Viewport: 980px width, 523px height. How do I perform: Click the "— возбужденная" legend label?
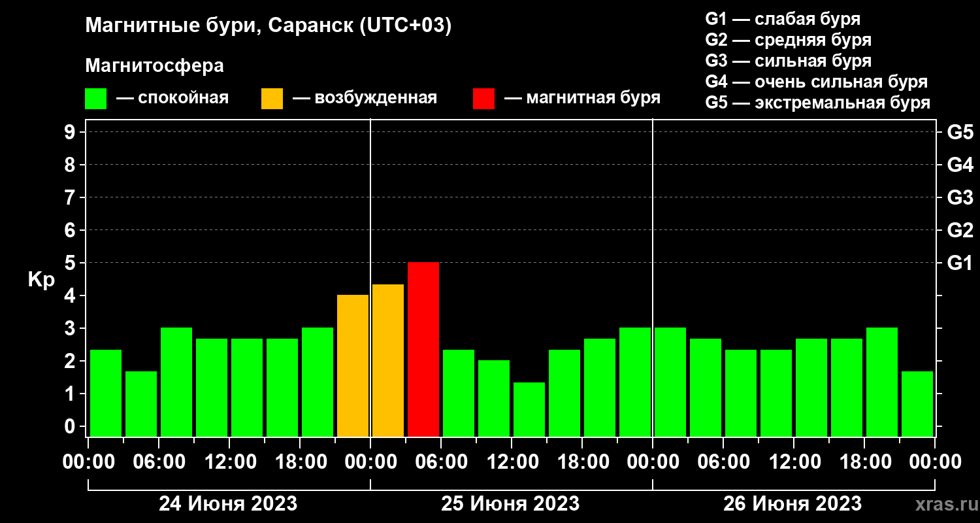pos(365,99)
